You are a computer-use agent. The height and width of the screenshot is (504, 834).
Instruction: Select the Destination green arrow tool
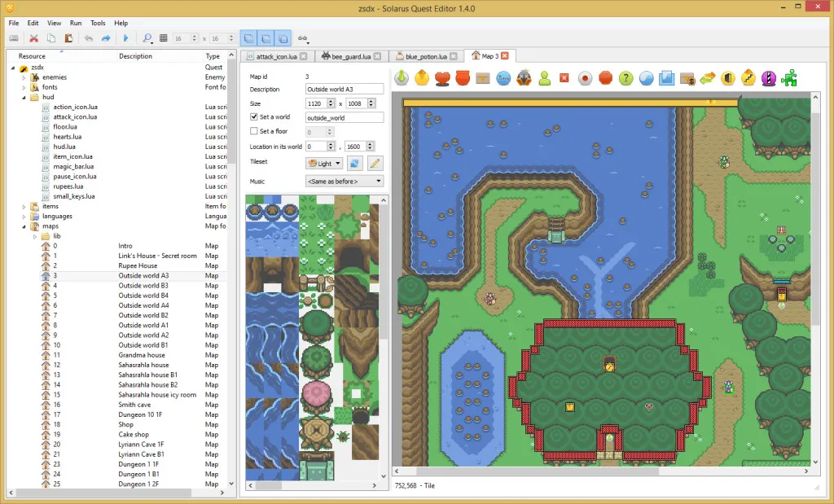[x=401, y=78]
